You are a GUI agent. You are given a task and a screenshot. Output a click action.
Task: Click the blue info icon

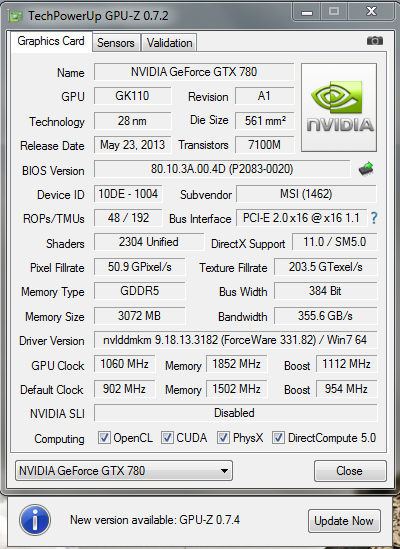pos(35,520)
